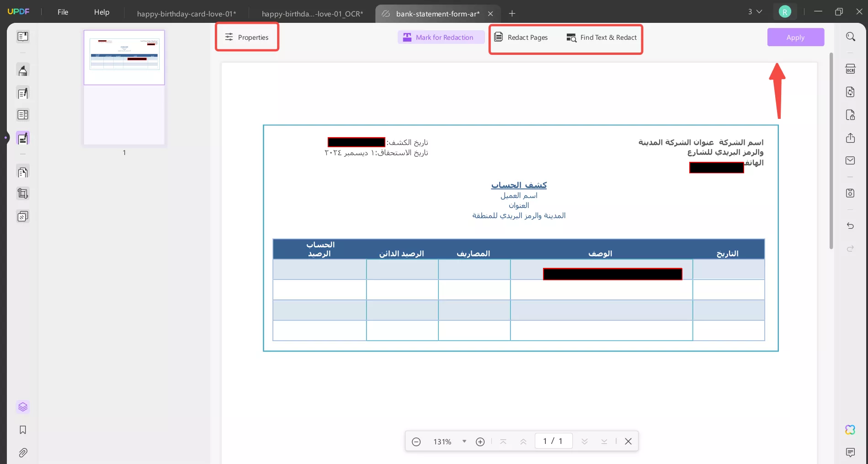Run OCR from the right sidebar
Image resolution: width=868 pixels, height=464 pixels.
pyautogui.click(x=851, y=69)
